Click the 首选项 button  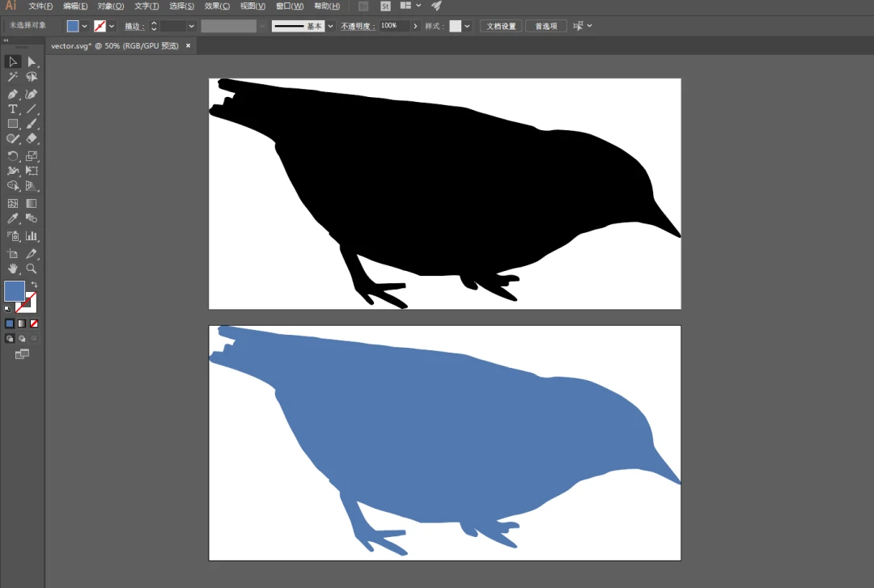[x=546, y=26]
